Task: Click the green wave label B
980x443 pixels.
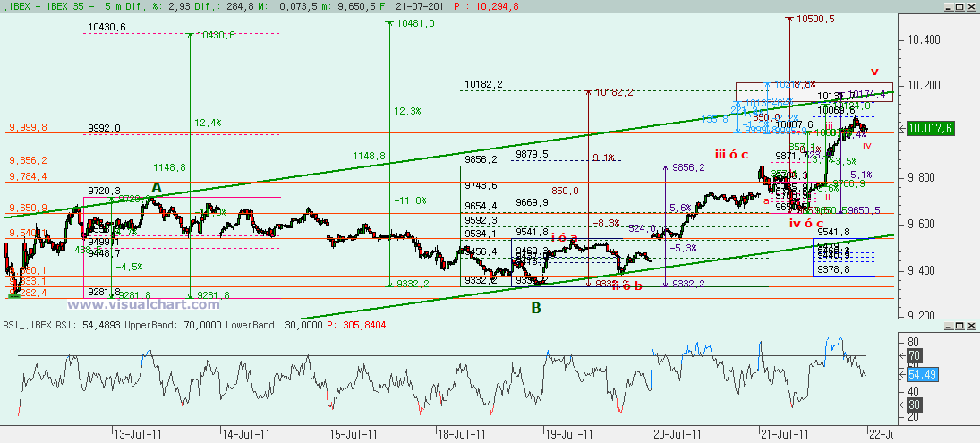Action: [536, 307]
